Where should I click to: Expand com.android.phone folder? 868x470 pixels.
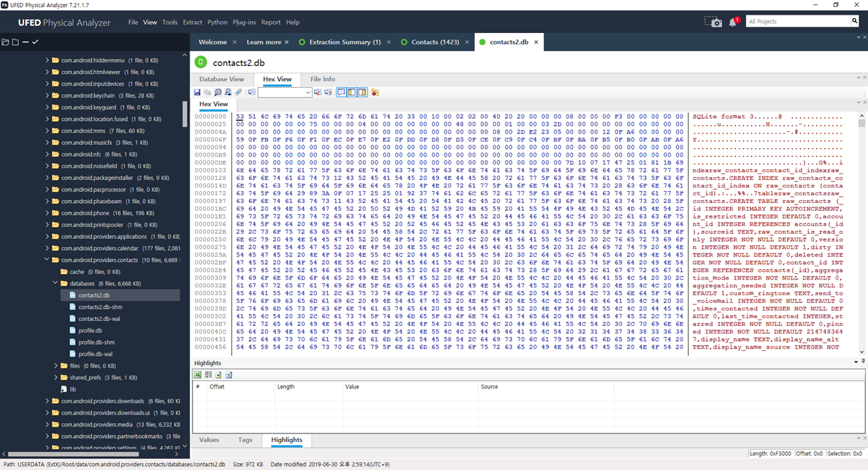pyautogui.click(x=47, y=213)
